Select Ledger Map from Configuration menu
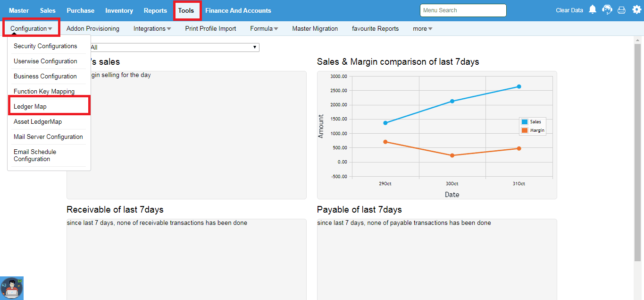644x300 pixels. click(x=30, y=106)
